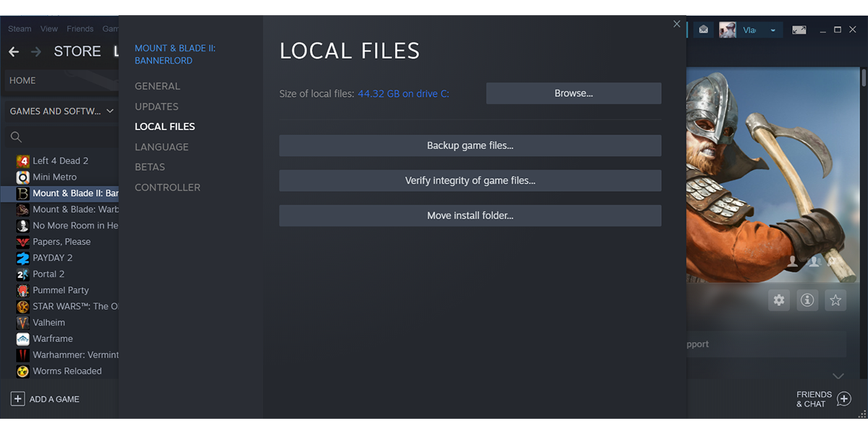The image size is (868, 434).
Task: Open the LANGUAGE properties tab
Action: tap(161, 147)
